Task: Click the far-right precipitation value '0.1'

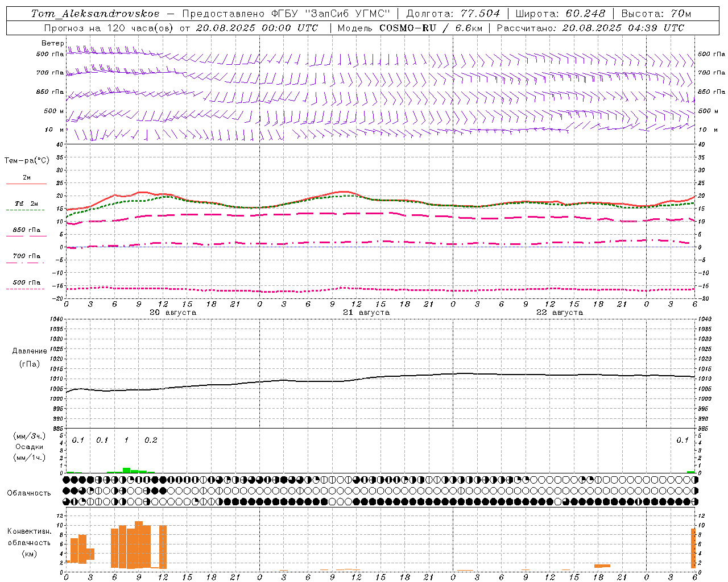Action: click(x=682, y=440)
